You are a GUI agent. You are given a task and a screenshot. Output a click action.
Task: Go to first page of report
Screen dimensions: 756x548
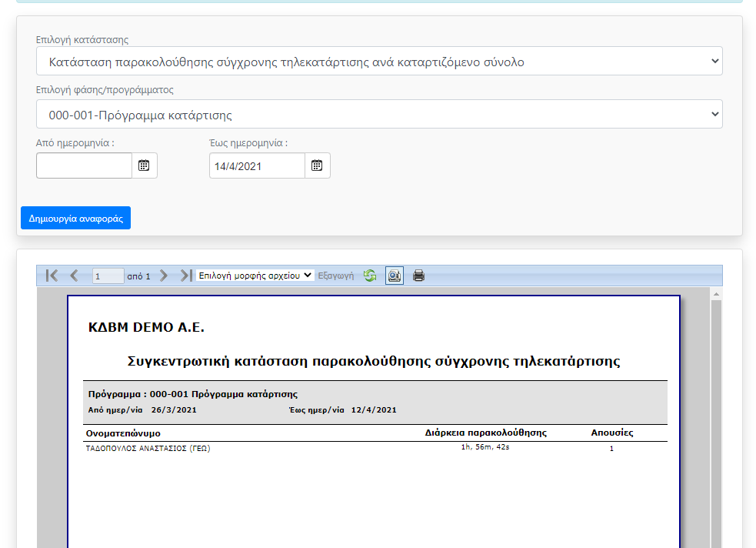[52, 276]
